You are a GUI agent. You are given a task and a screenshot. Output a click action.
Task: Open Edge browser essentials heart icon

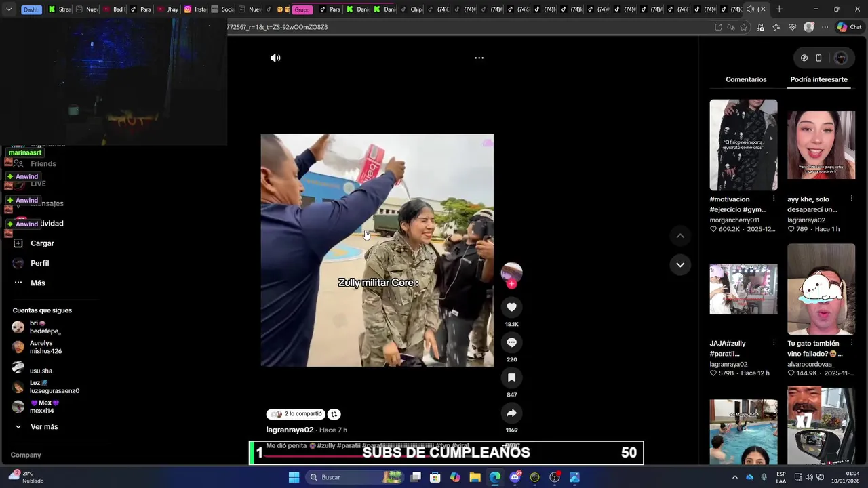coord(793,27)
